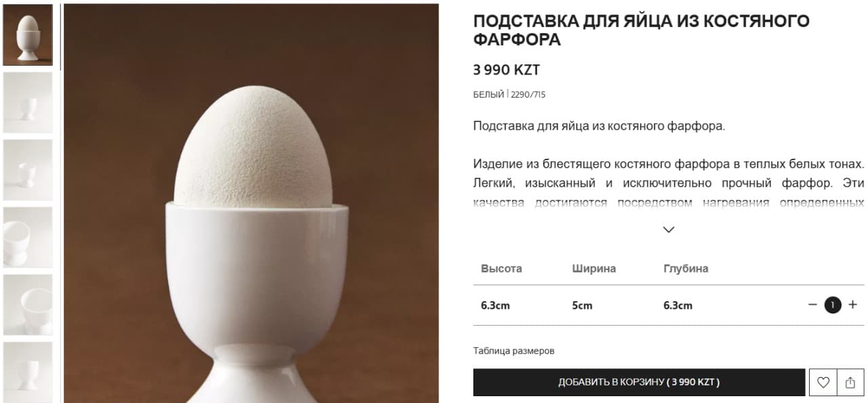Open the Таблица размеров link
Image resolution: width=868 pixels, height=403 pixels.
point(513,351)
